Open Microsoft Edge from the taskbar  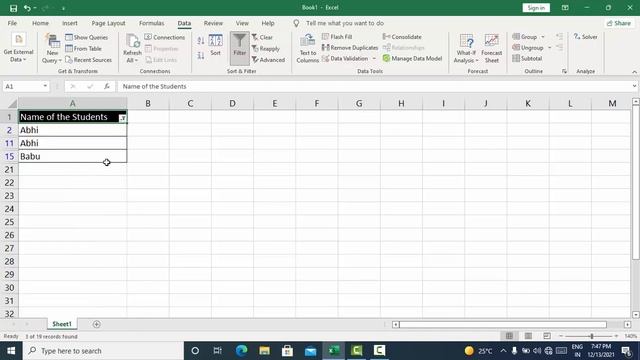(x=242, y=351)
